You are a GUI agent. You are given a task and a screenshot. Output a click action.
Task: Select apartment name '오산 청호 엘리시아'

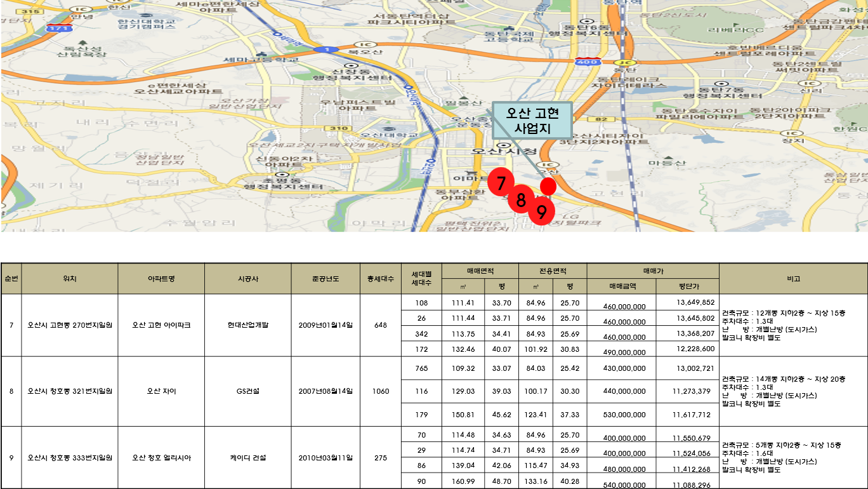pyautogui.click(x=161, y=458)
